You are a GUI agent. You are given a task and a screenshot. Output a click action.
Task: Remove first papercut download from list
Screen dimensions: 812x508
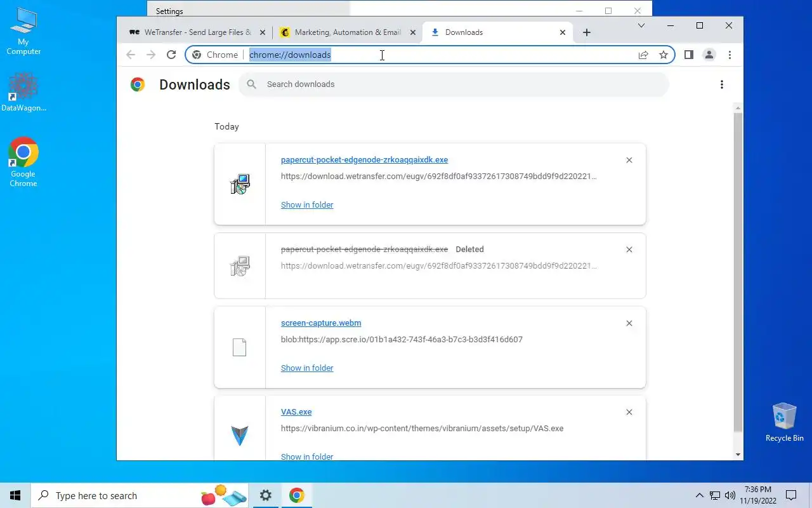[629, 160]
